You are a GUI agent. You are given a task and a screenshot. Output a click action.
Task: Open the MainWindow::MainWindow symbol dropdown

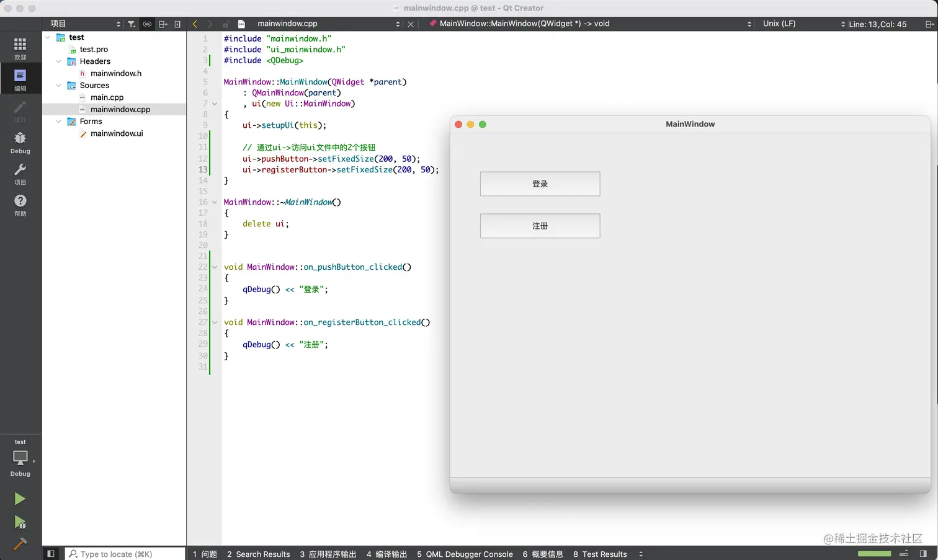[589, 24]
